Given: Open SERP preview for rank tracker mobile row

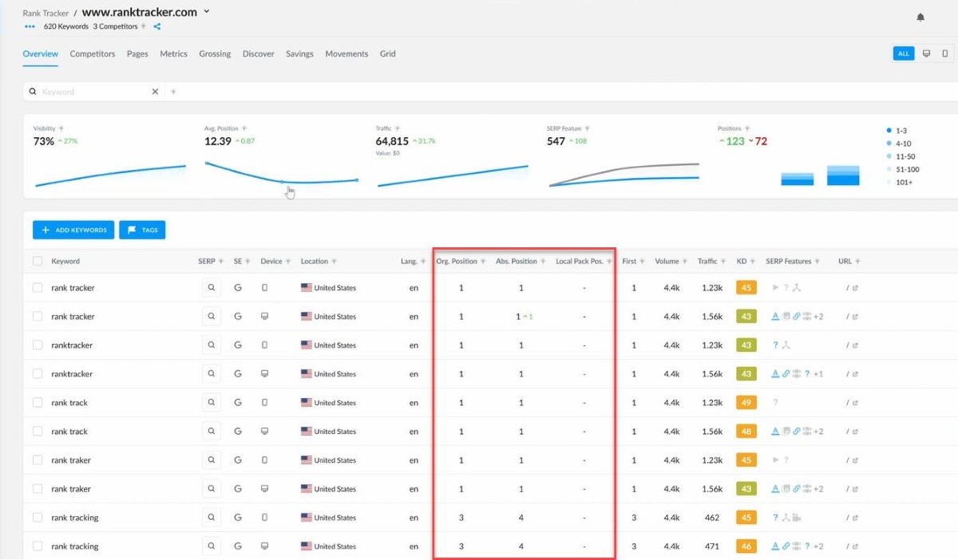Looking at the screenshot, I should (x=212, y=287).
